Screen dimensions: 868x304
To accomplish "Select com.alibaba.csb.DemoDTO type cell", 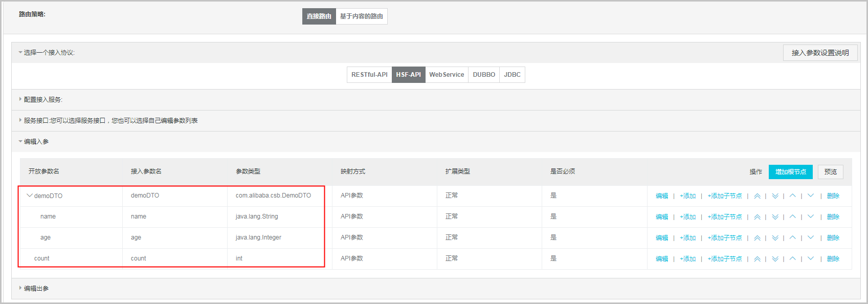I will click(x=273, y=196).
